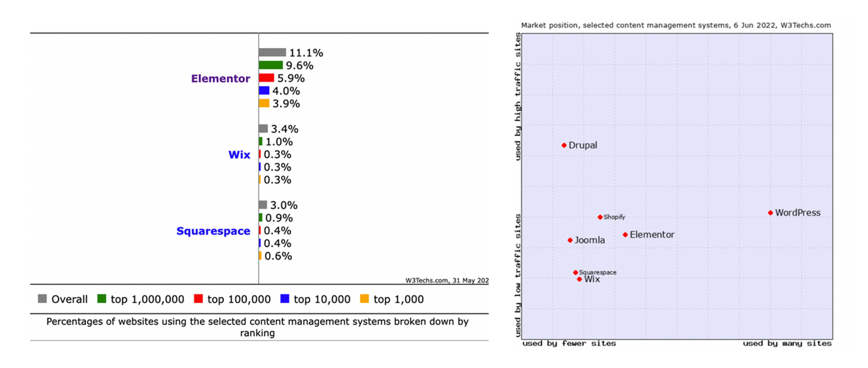Click the red top 100,000 legend swatch
The width and height of the screenshot is (868, 368).
(198, 299)
